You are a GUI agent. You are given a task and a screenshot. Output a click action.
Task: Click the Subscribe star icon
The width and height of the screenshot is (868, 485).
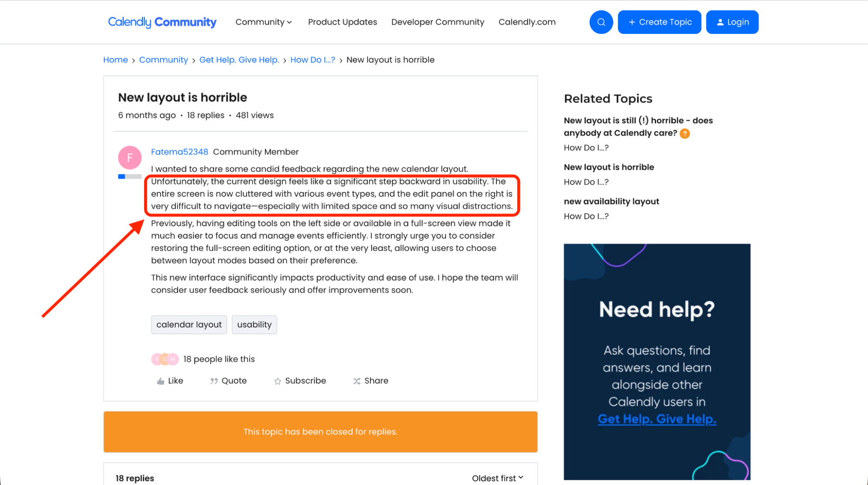click(277, 381)
